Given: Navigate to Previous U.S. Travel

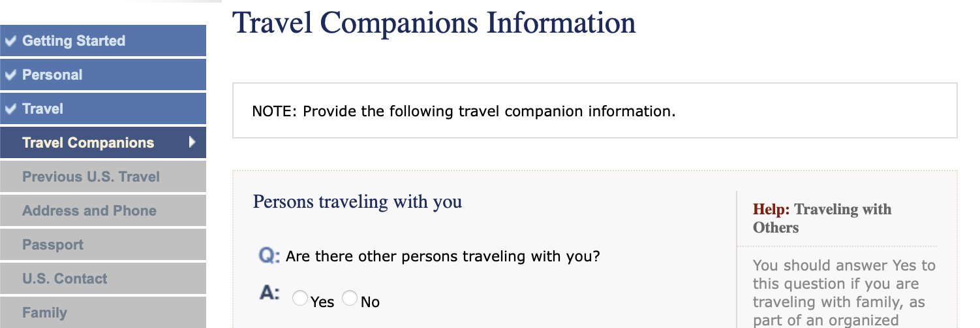Looking at the screenshot, I should (103, 176).
